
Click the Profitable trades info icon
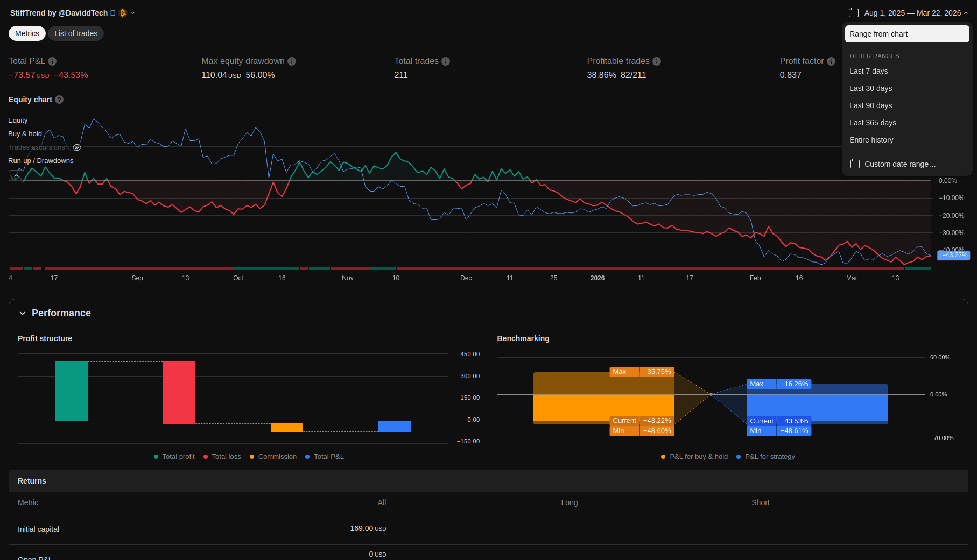(657, 61)
